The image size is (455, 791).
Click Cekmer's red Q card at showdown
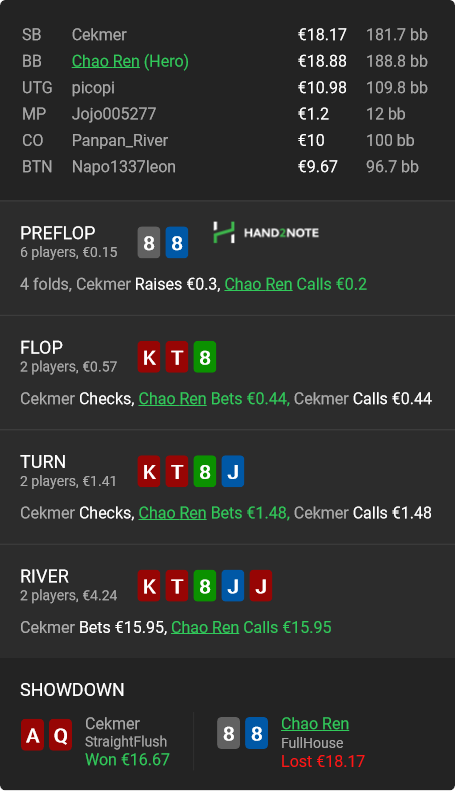61,736
